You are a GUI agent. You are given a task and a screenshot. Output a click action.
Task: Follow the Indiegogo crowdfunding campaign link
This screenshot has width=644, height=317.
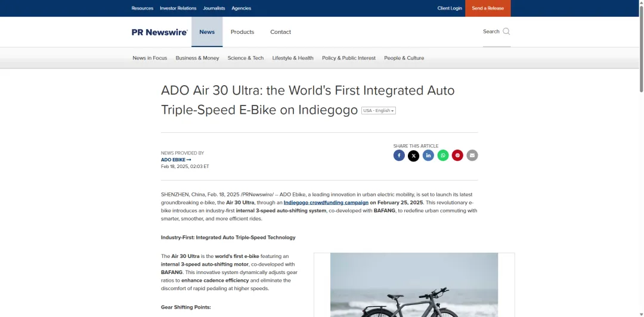[x=326, y=203]
